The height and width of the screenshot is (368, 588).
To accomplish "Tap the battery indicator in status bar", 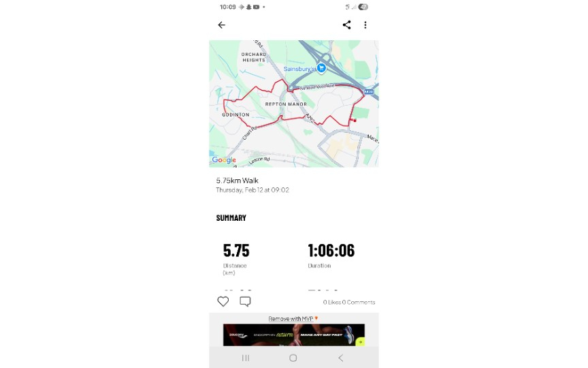I will pyautogui.click(x=363, y=7).
